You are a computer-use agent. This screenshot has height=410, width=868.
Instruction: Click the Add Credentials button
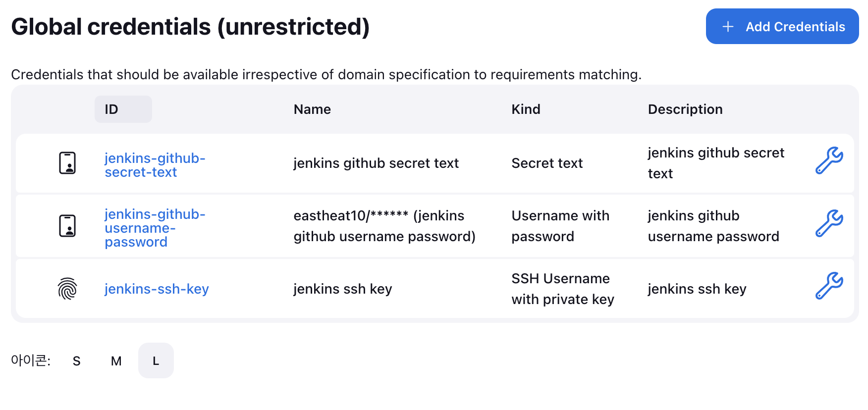782,27
